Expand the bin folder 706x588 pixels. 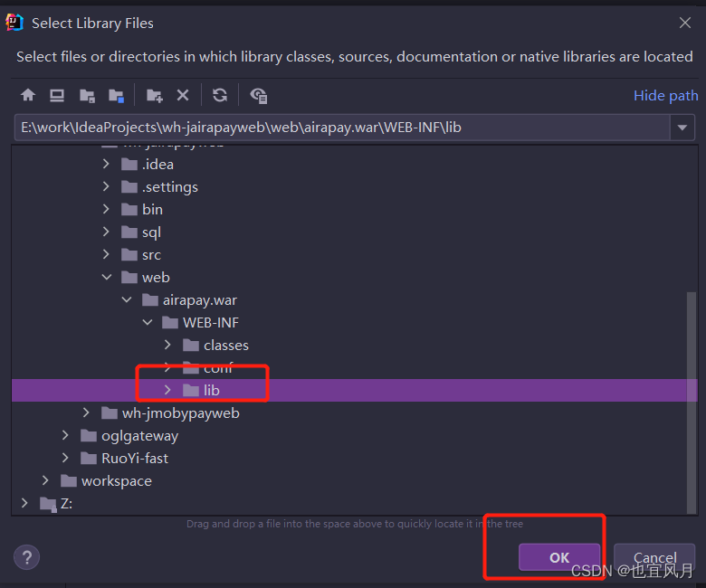106,209
